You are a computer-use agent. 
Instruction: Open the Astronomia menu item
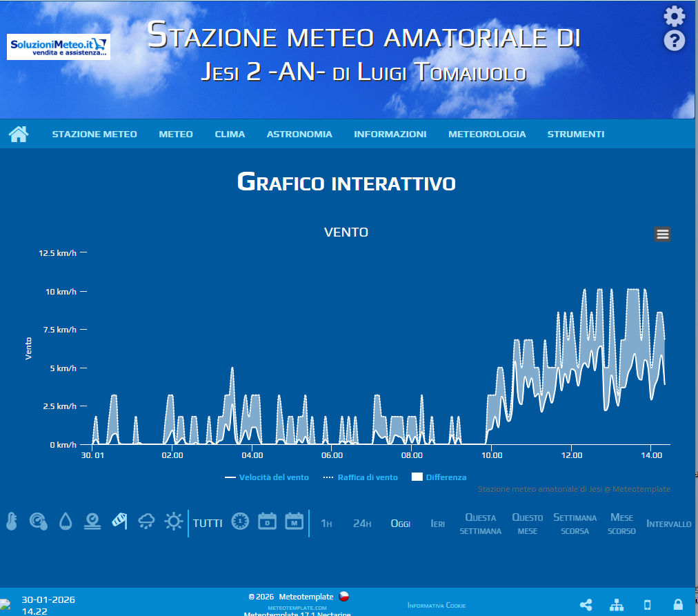pos(299,135)
